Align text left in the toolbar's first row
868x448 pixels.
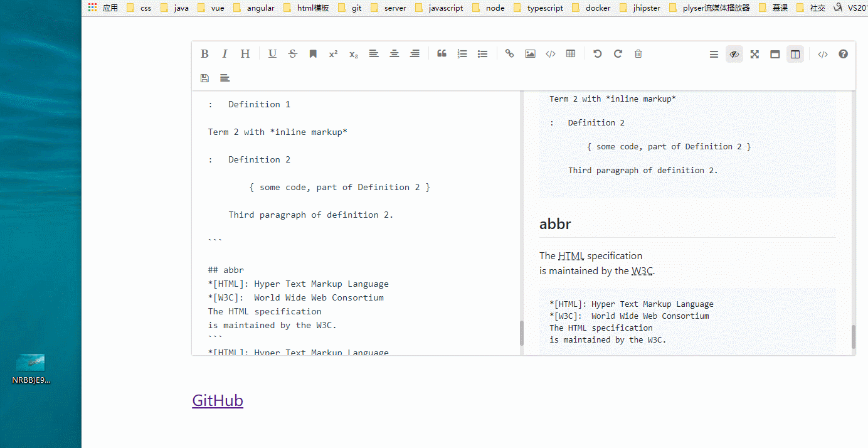(374, 54)
